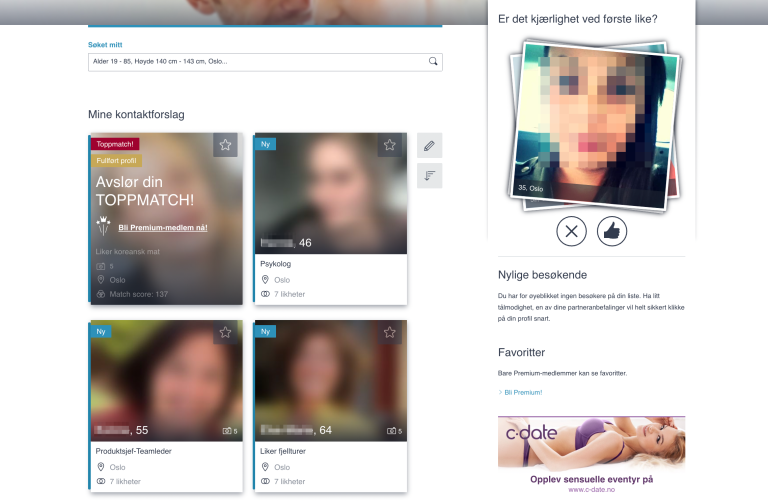Image resolution: width=768 pixels, height=503 pixels.
Task: Click the pixelated photo labeled 35, Oslo
Action: (590, 125)
